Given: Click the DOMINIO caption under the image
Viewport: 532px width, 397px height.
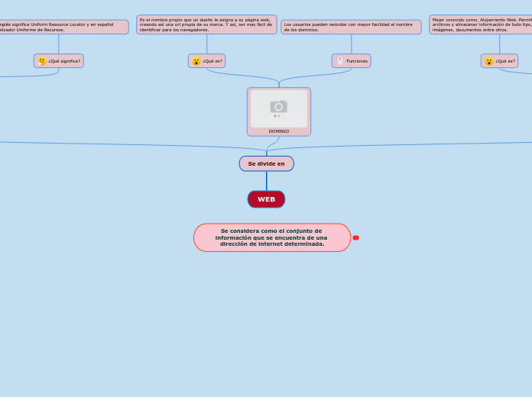Looking at the screenshot, I should [x=279, y=131].
